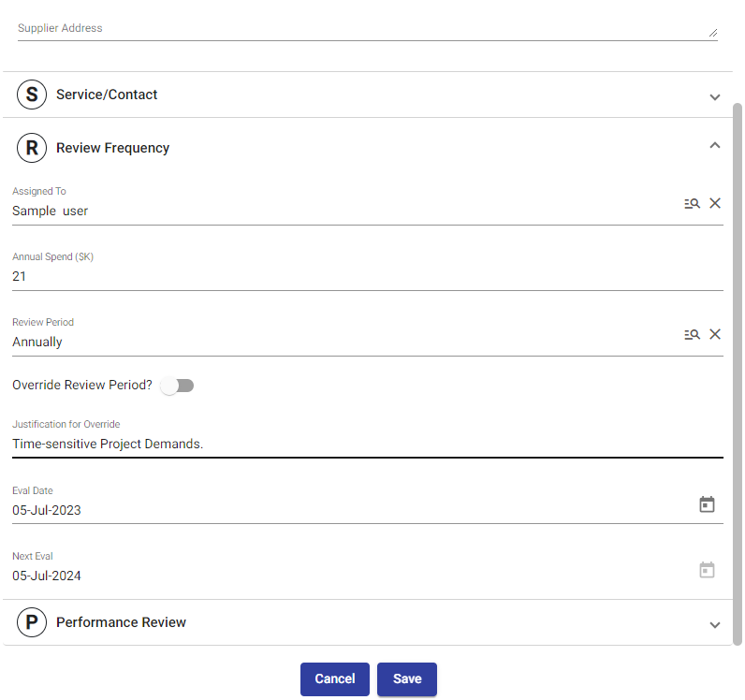
Task: Click the vertical scrollbar on the right
Action: pyautogui.click(x=738, y=374)
